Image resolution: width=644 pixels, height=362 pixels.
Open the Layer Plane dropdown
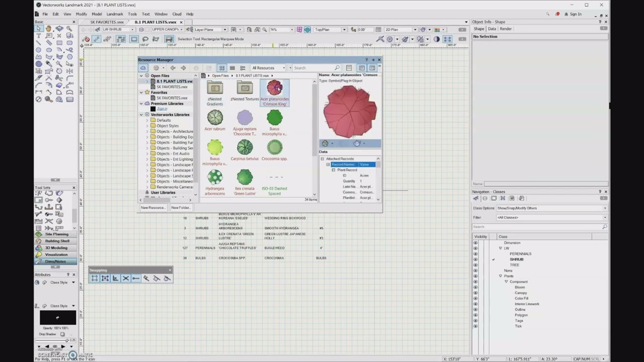pos(210,29)
